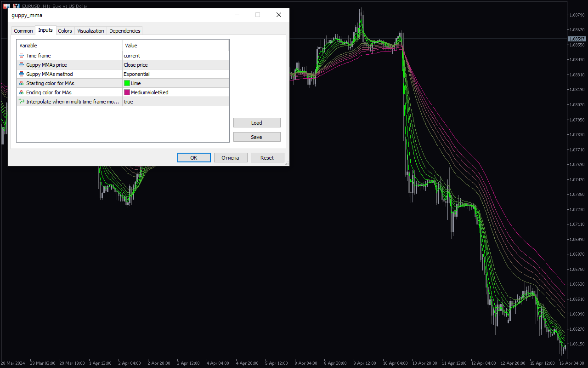The width and height of the screenshot is (588, 368).
Task: Click the dialog resize grip corner
Action: click(x=286, y=163)
